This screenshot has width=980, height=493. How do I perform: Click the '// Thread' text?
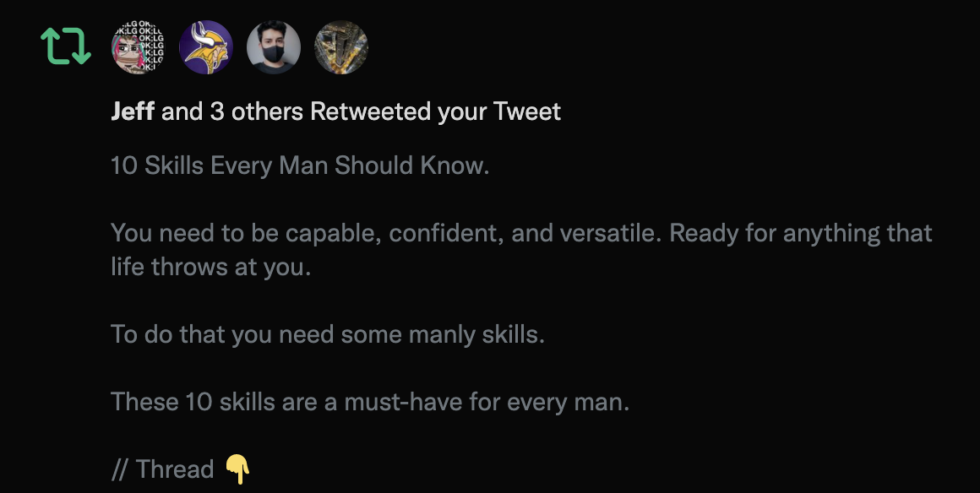[x=162, y=469]
